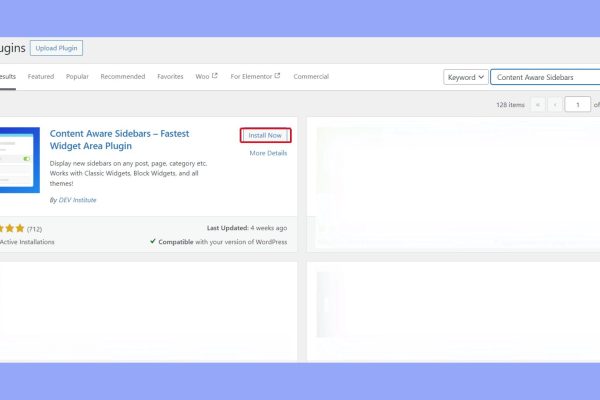The image size is (600, 400).
Task: Click the For Elementor external link icon
Action: pyautogui.click(x=278, y=76)
